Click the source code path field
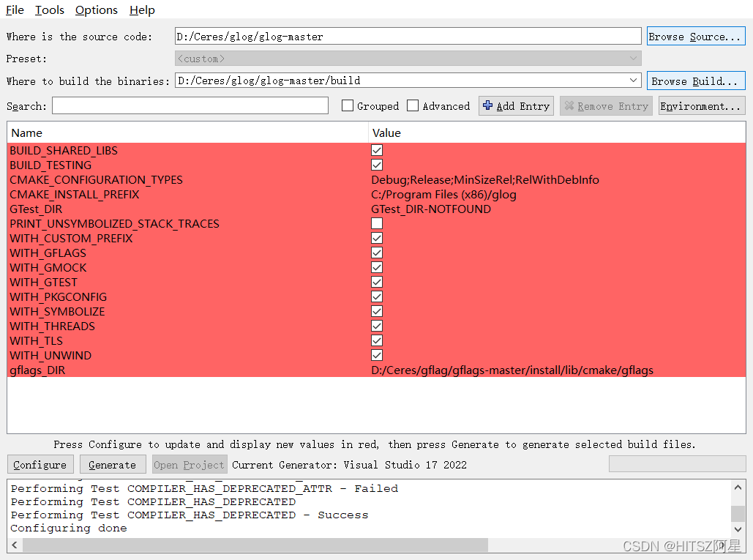The image size is (753, 560). pos(408,37)
